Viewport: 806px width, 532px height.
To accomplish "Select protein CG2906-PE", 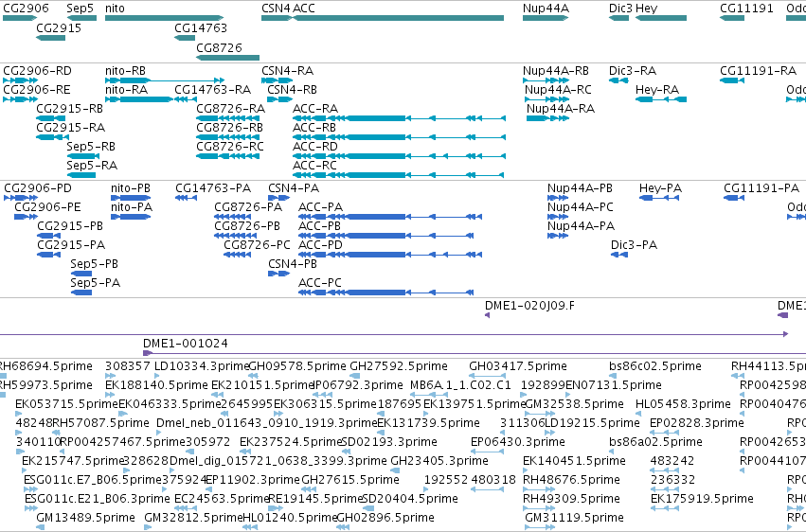I will 27,217.
